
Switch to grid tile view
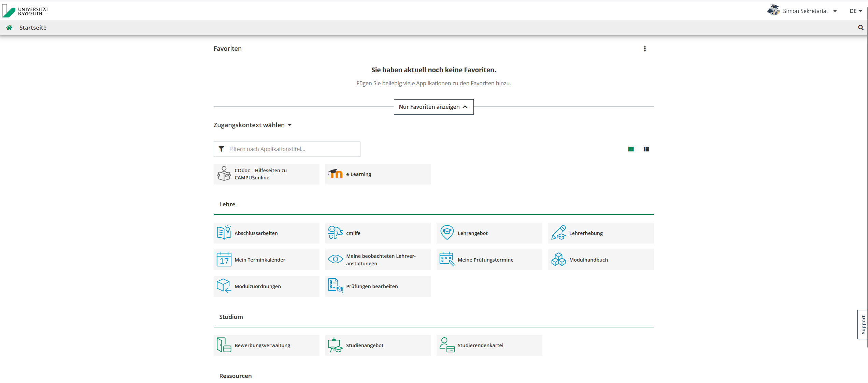[x=631, y=149]
